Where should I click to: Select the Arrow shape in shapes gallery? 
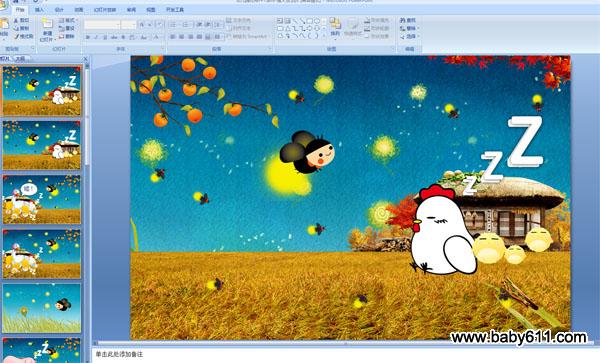(302, 21)
